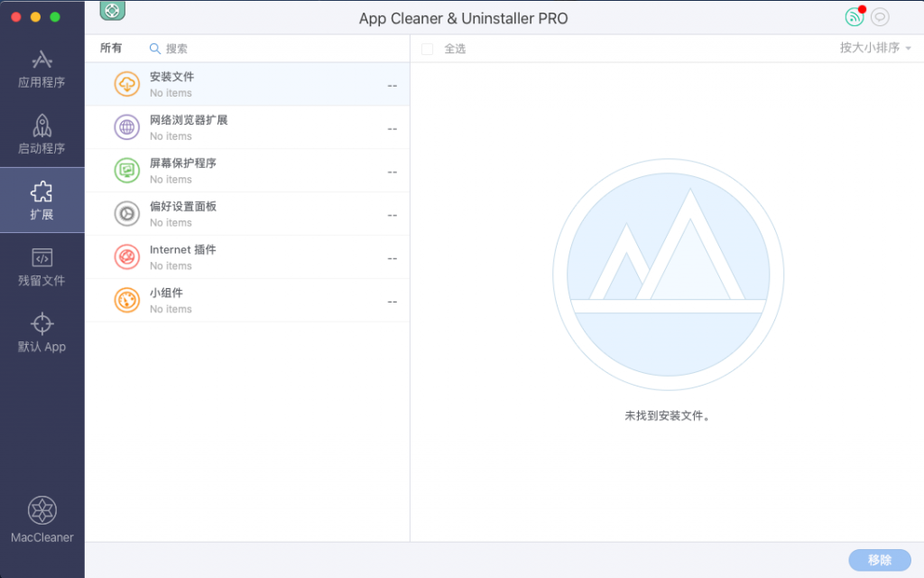Viewport: 924px width, 578px height.
Task: Click the 安装文件 download cloud icon
Action: click(x=126, y=84)
